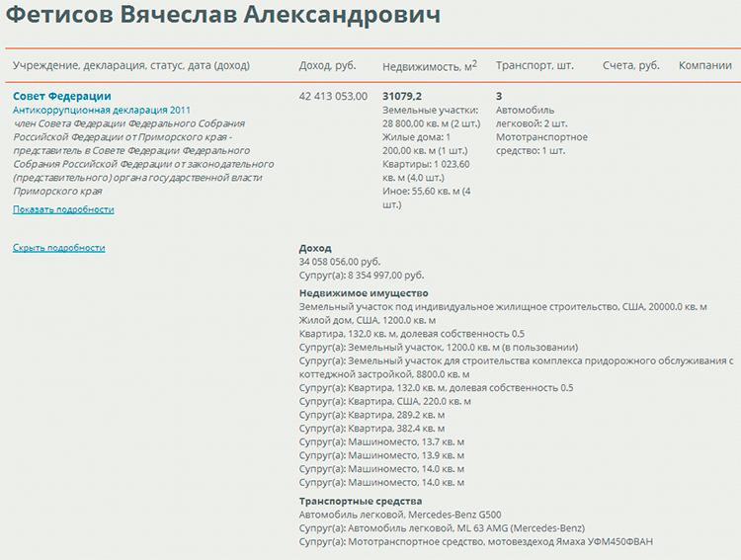This screenshot has height=560, width=741.
Task: Click spouse Машиноместо, 13.7 кв. м
Action: (381, 442)
